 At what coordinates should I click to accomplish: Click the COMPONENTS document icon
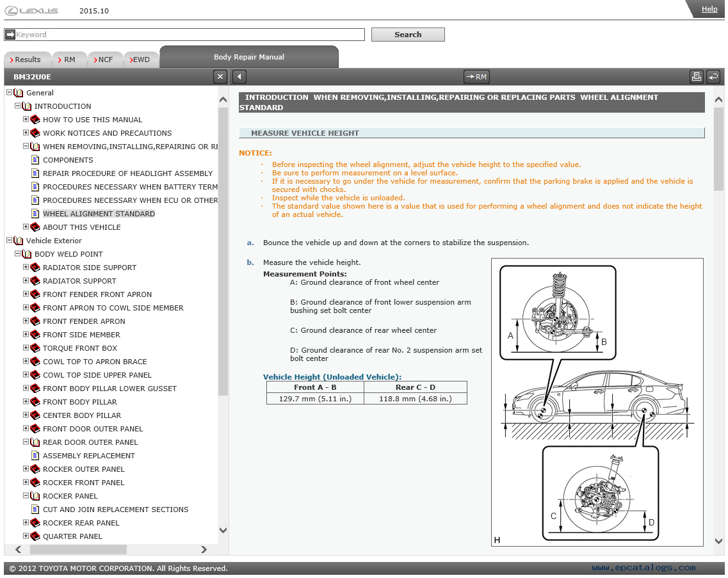35,160
